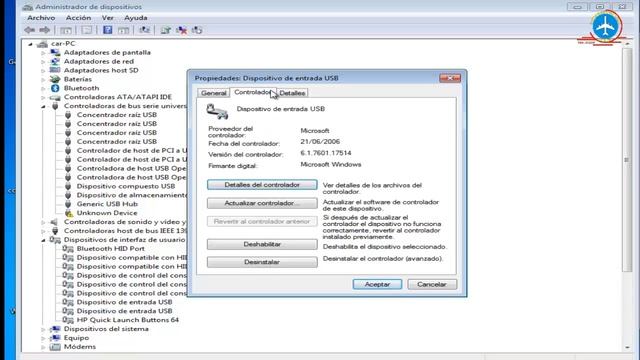This screenshot has width=640, height=360.
Task: Click the Adaptadores de red network icon
Action: 55,61
